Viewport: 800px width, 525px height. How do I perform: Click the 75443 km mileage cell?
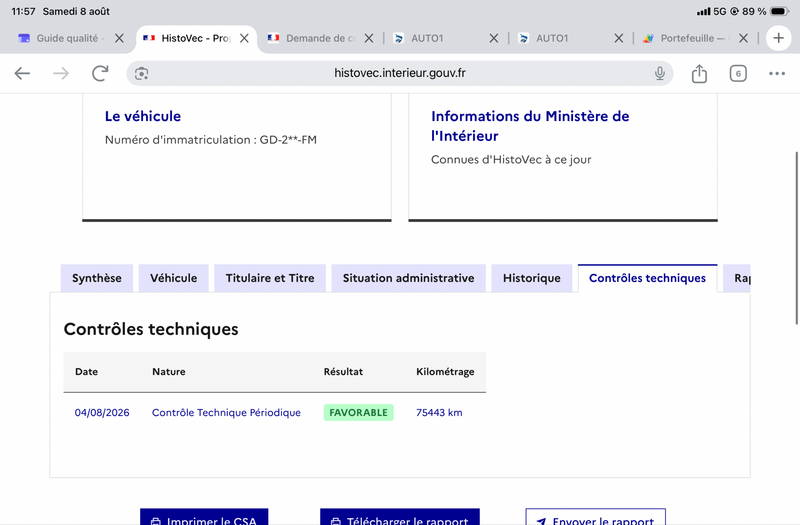click(x=439, y=412)
